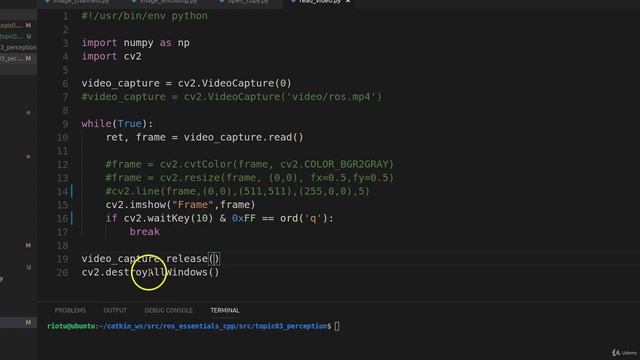Open the sidebar row 'topic0...' marked M

[18, 25]
